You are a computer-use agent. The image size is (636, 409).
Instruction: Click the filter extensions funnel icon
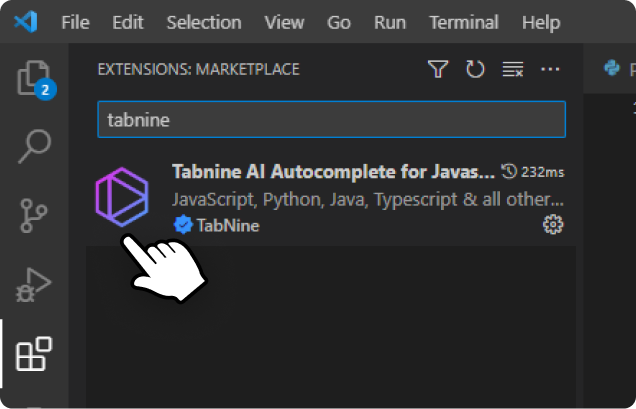[437, 69]
